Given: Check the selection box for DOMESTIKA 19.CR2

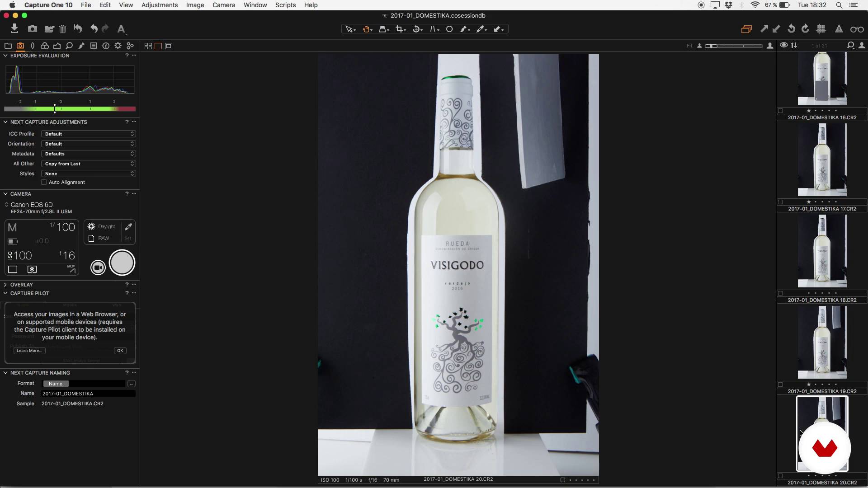Looking at the screenshot, I should [780, 385].
